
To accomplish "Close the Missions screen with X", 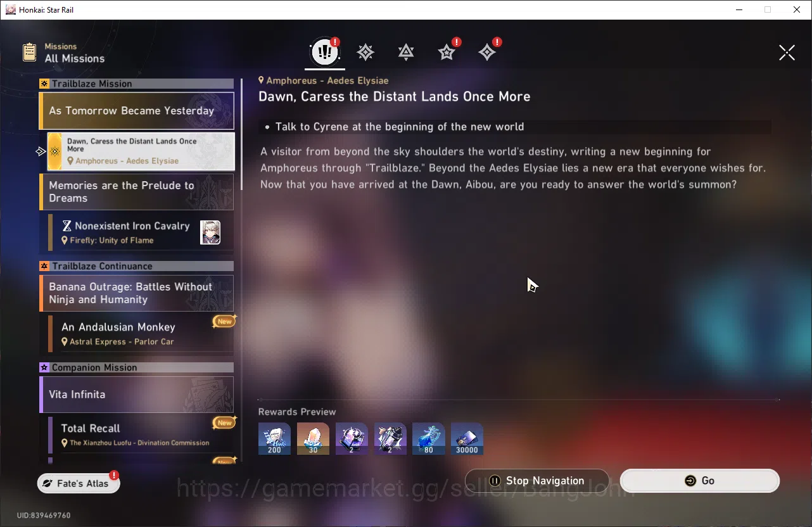I will point(787,53).
